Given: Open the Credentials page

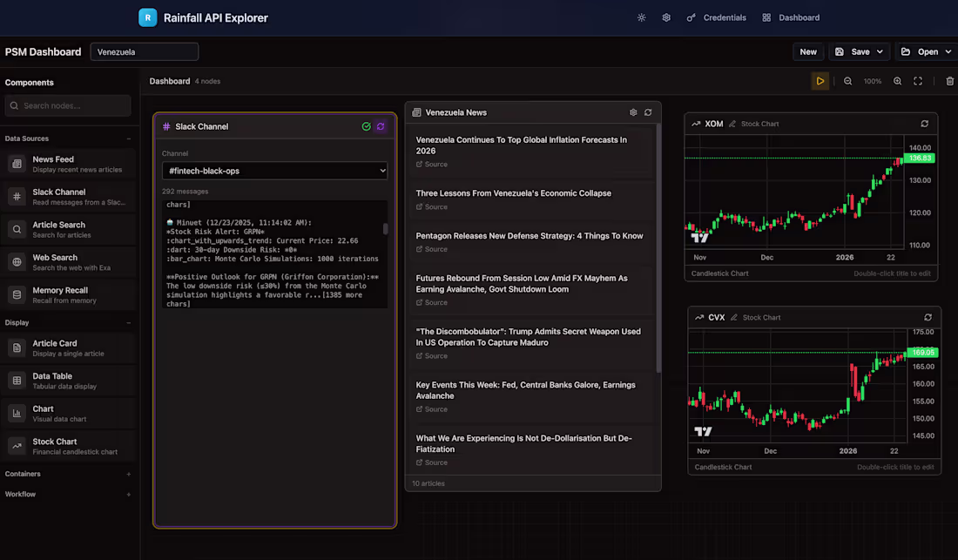Looking at the screenshot, I should click(x=716, y=17).
